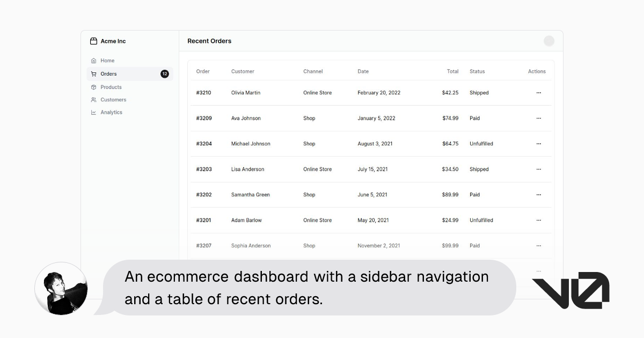Image resolution: width=644 pixels, height=338 pixels.
Task: Select the row for order #3207
Action: pyautogui.click(x=370, y=246)
